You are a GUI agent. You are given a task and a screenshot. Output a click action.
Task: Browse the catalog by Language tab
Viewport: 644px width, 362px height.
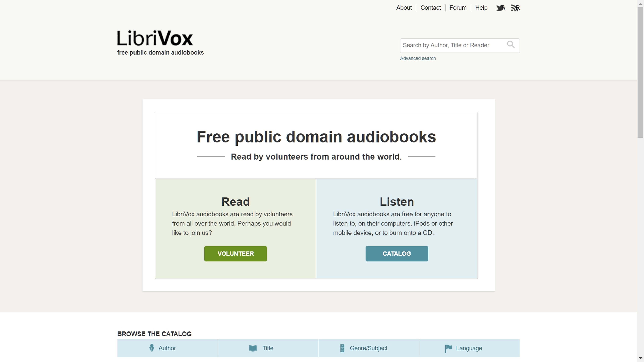(x=469, y=348)
